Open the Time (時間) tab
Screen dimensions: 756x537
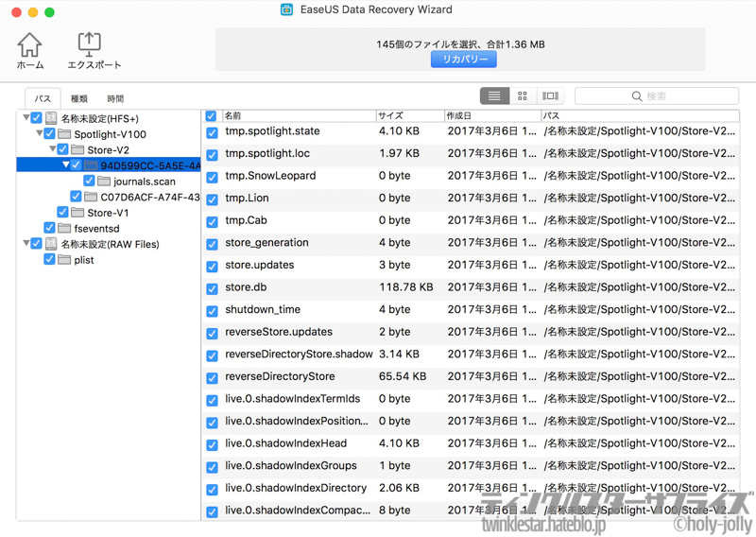tap(115, 98)
